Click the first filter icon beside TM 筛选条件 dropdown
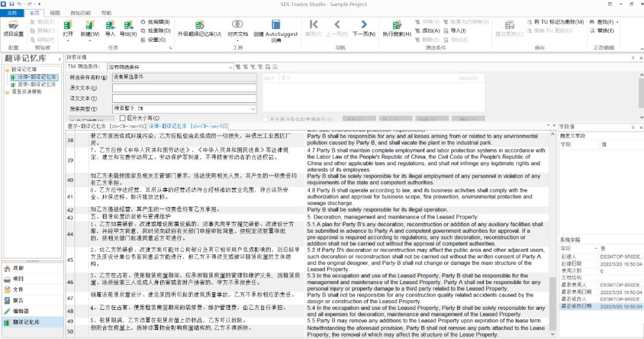 point(238,67)
